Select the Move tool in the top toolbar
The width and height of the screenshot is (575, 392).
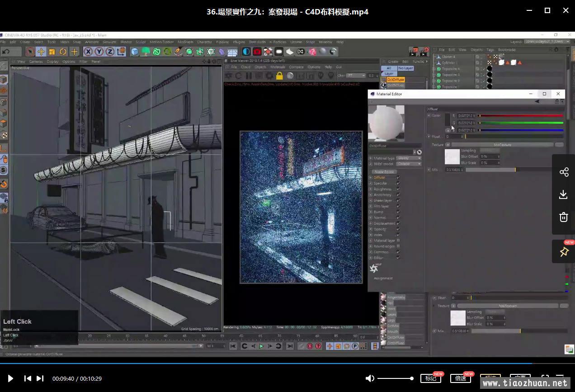coord(41,52)
